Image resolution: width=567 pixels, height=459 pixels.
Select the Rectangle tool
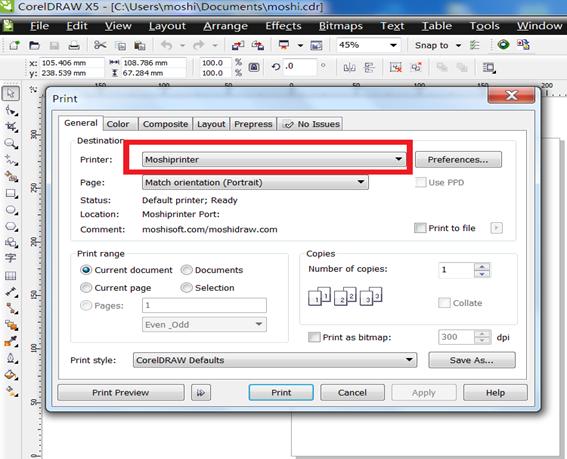(x=11, y=194)
